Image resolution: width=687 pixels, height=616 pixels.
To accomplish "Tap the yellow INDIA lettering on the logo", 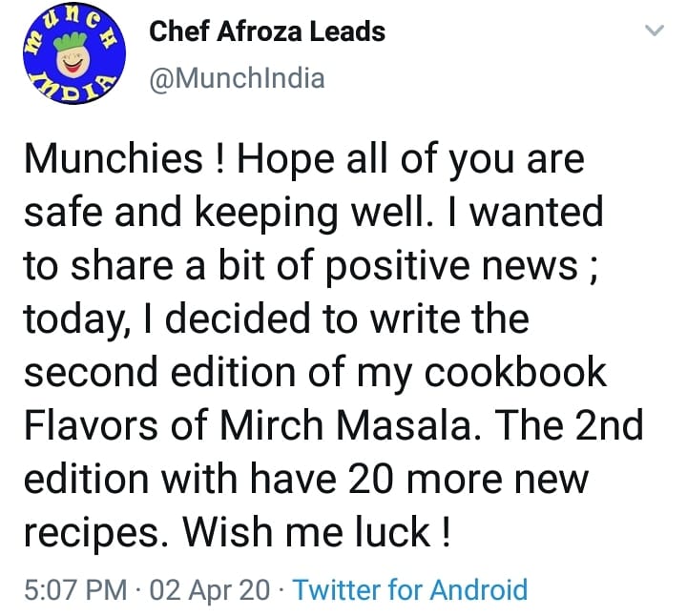I will pos(73,88).
